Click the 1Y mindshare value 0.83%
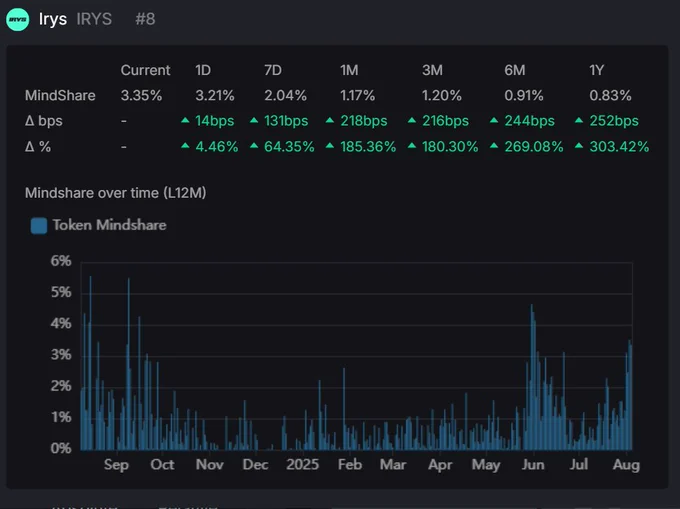 (x=610, y=95)
